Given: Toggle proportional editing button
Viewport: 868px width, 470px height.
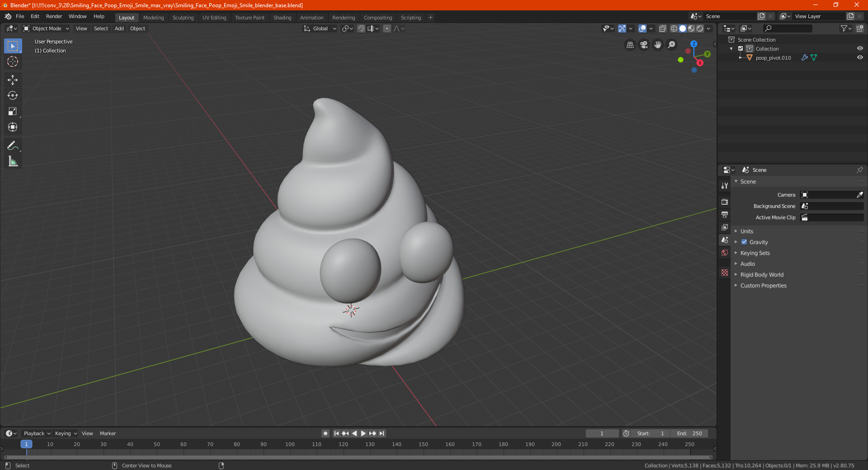Looking at the screenshot, I should 387,28.
